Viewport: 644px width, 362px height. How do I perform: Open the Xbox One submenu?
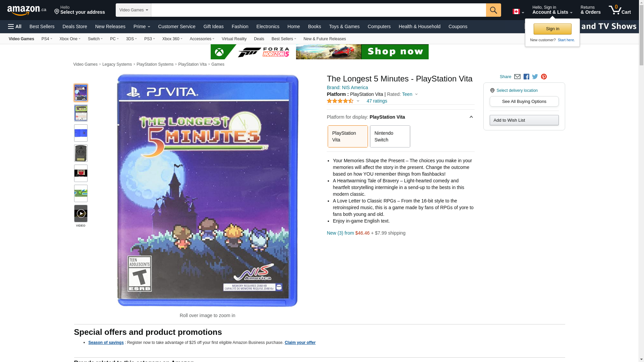[x=70, y=39]
